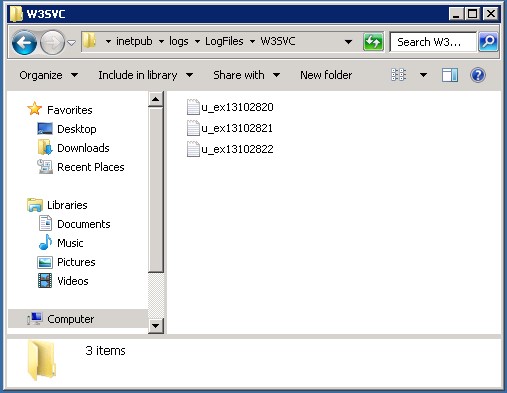Image resolution: width=507 pixels, height=393 pixels.
Task: Click the file icon for u_ex13102822
Action: (193, 149)
